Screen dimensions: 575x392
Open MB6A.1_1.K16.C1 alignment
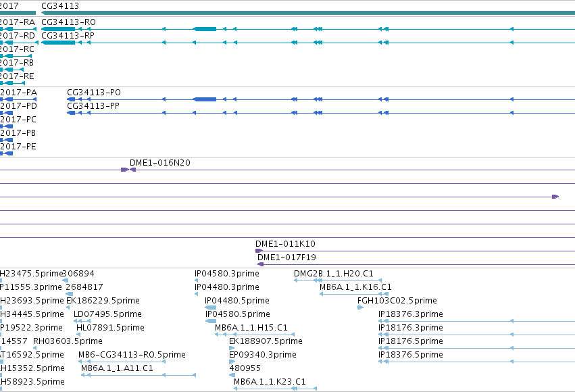(355, 287)
